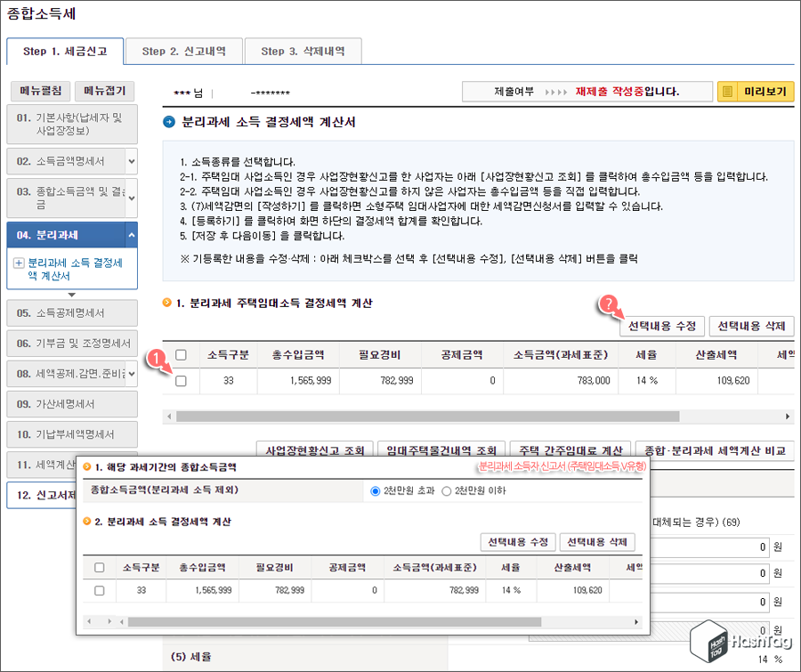Click the question mark help icon above 선택내용 수정
Image resolution: width=801 pixels, height=672 pixels.
(x=609, y=304)
